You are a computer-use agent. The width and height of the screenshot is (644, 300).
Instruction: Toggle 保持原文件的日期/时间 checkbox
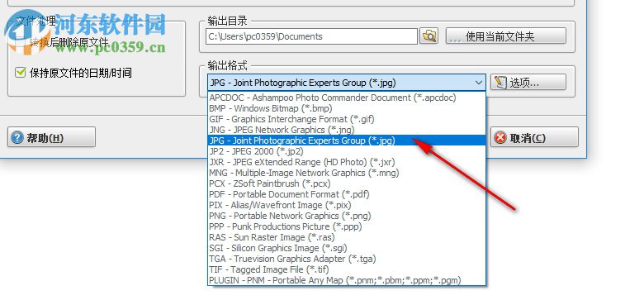tap(20, 73)
